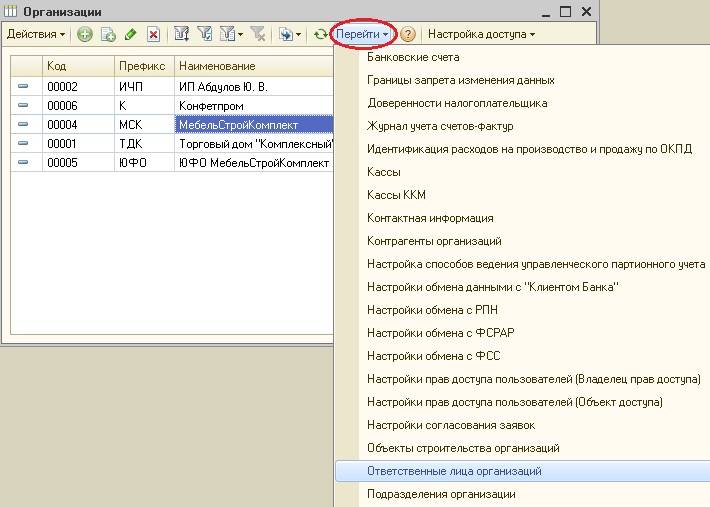
Task: Click the green pencil Edit icon
Action: click(x=131, y=34)
